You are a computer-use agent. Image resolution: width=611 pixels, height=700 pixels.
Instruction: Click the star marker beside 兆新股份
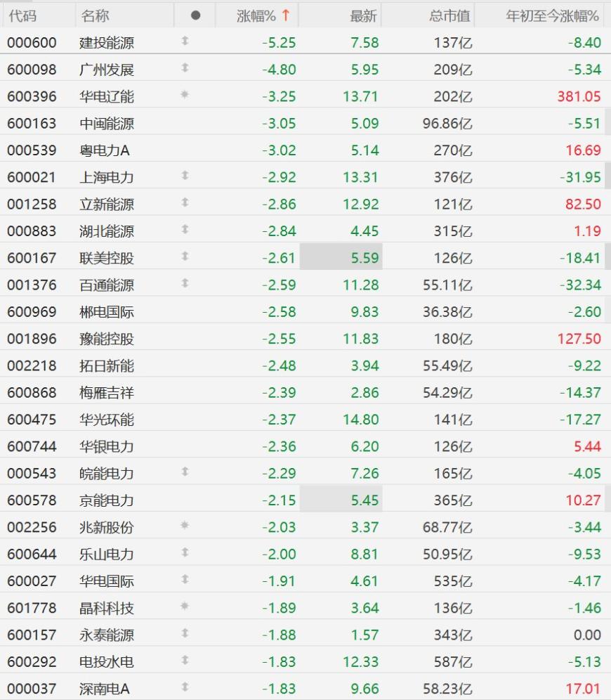(x=185, y=526)
